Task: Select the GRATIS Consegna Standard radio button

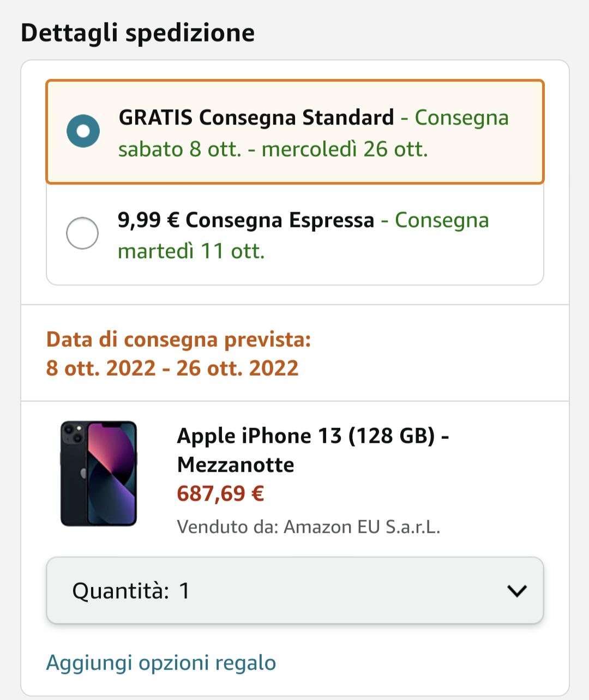Action: 83,131
